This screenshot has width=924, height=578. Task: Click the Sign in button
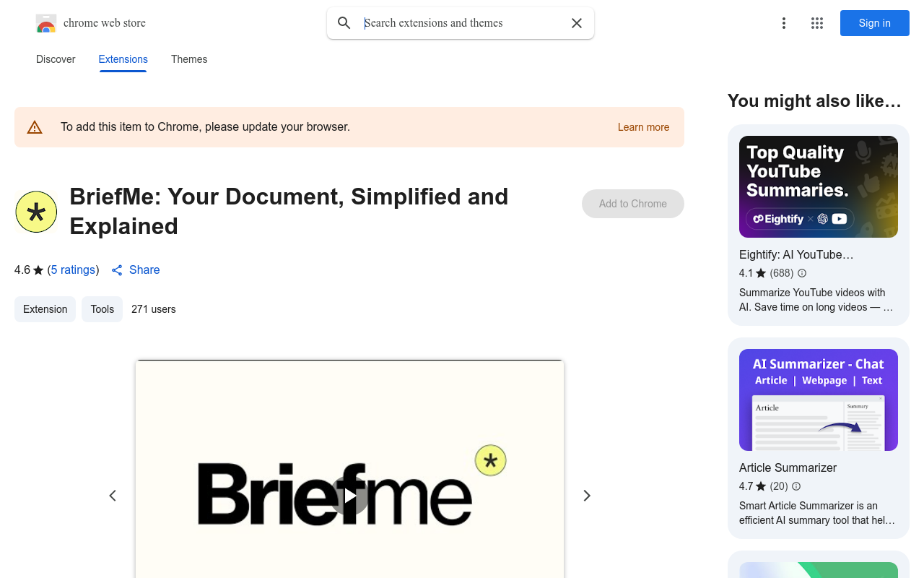click(875, 23)
